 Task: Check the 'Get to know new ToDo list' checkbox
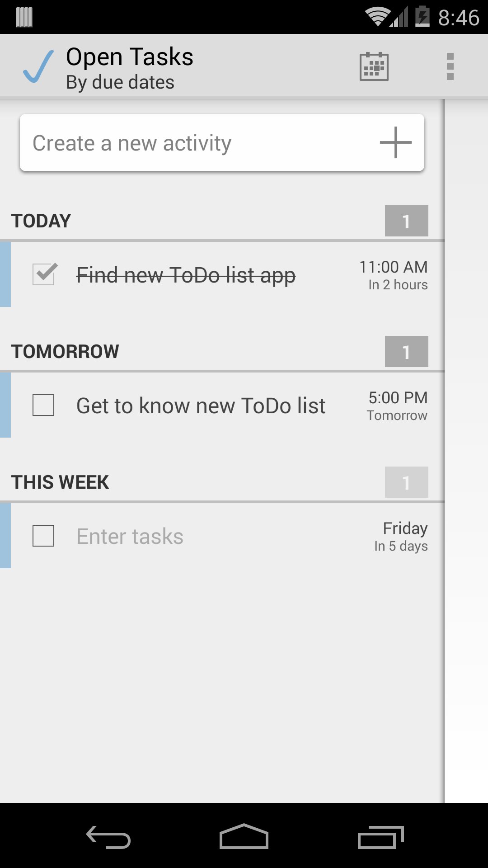44,405
